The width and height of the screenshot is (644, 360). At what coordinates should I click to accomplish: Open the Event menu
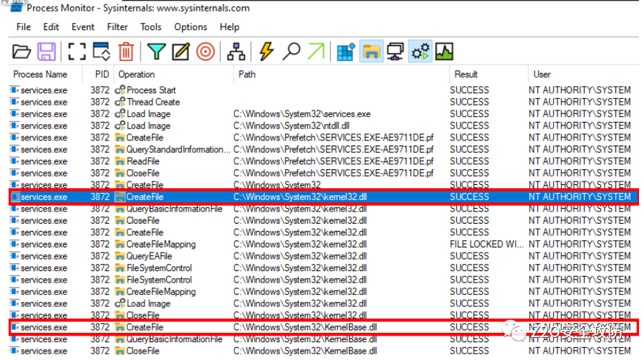[x=83, y=27]
